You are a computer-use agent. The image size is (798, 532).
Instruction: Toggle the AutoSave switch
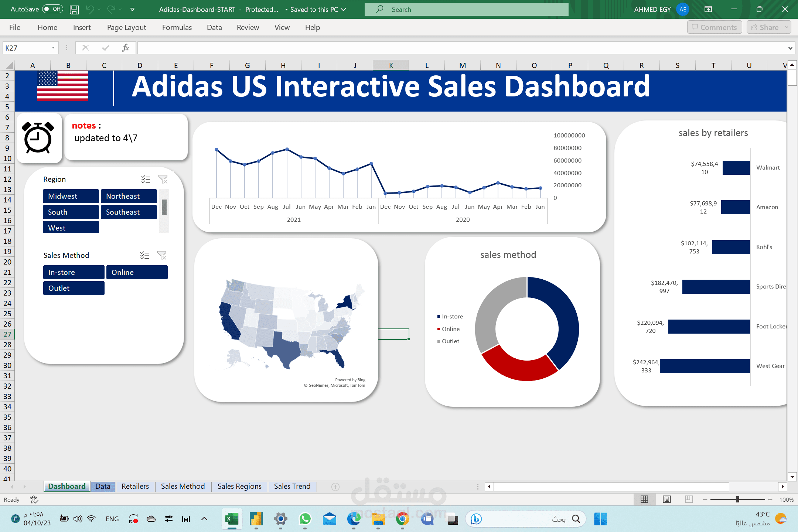52,9
